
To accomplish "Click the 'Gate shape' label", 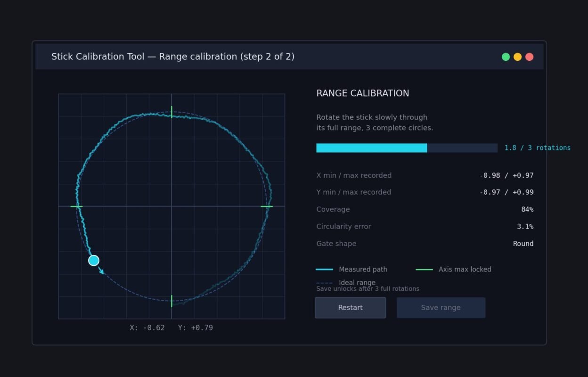I will pyautogui.click(x=336, y=244).
